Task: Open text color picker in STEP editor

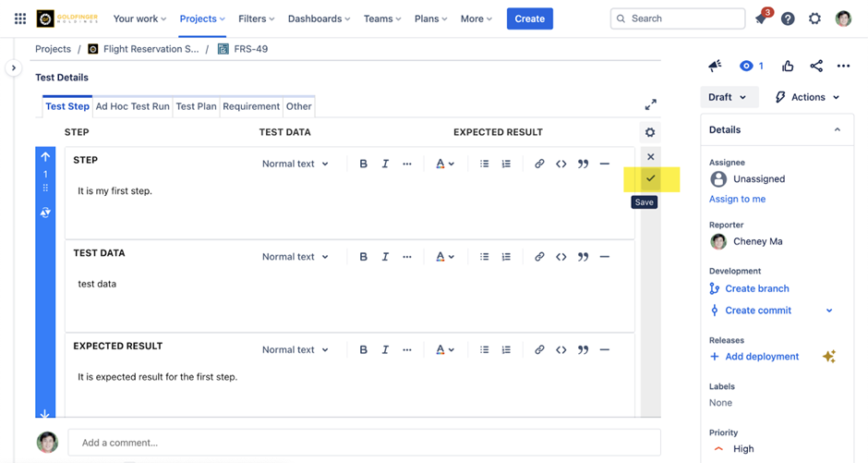Action: click(x=444, y=164)
